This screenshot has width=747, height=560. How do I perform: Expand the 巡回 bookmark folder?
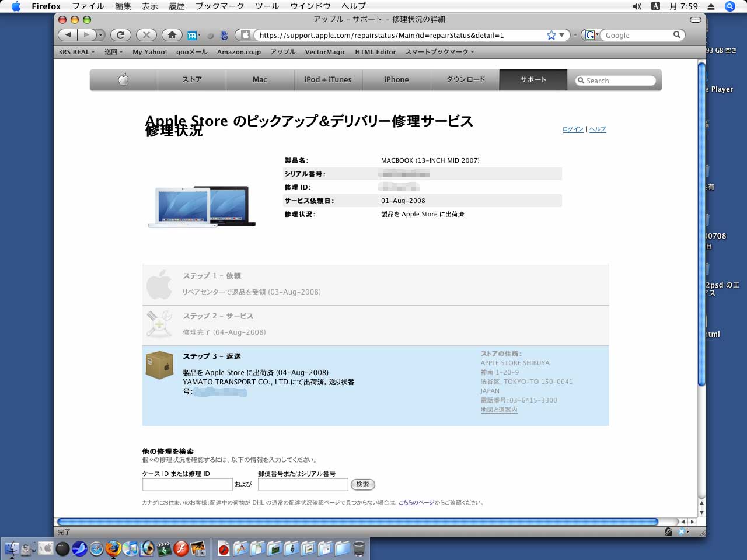coord(114,52)
